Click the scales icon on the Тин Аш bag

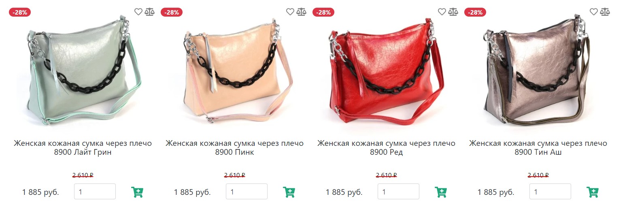(x=605, y=12)
